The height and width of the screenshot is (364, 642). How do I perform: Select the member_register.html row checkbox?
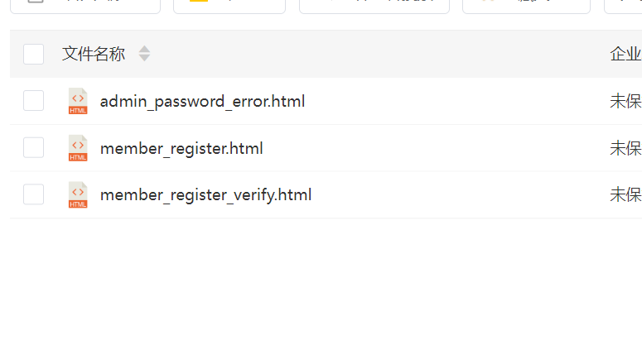(x=34, y=147)
